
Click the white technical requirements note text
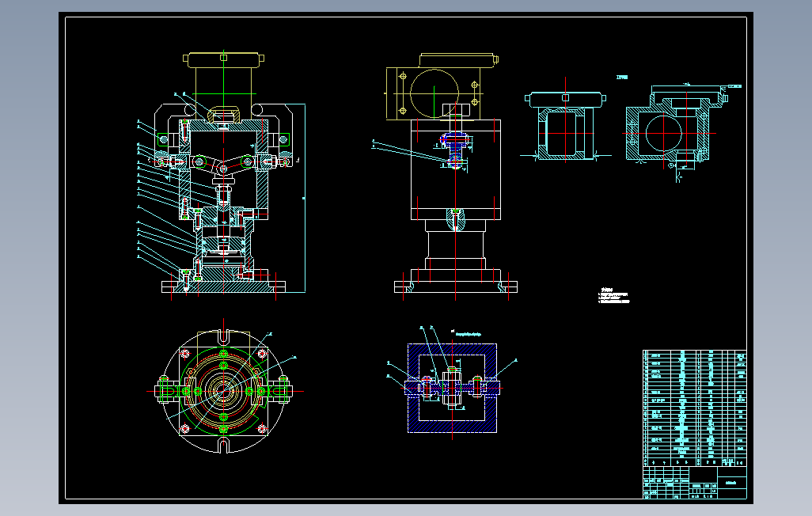tap(613, 295)
